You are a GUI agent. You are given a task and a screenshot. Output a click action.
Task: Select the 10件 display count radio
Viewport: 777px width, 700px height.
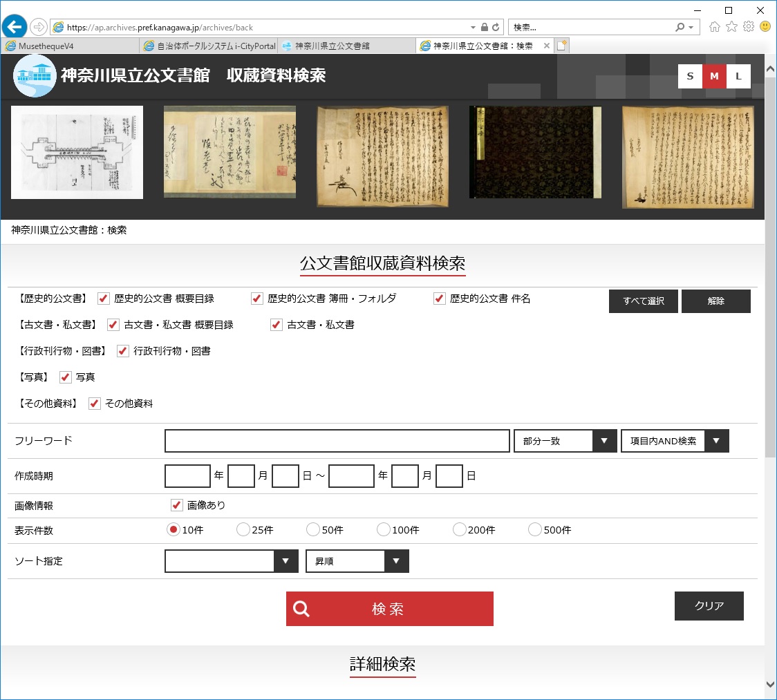(x=173, y=529)
